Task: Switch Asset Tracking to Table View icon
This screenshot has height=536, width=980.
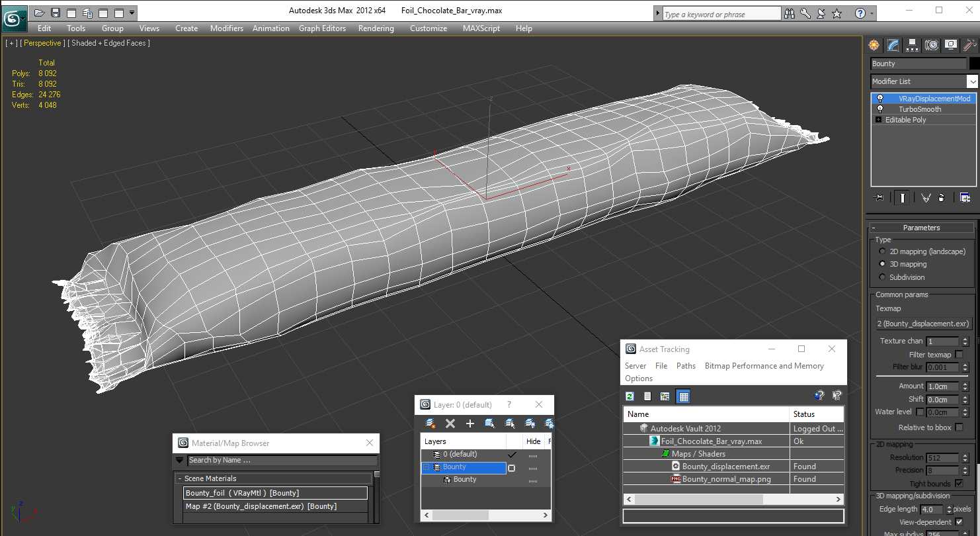Action: pos(684,396)
